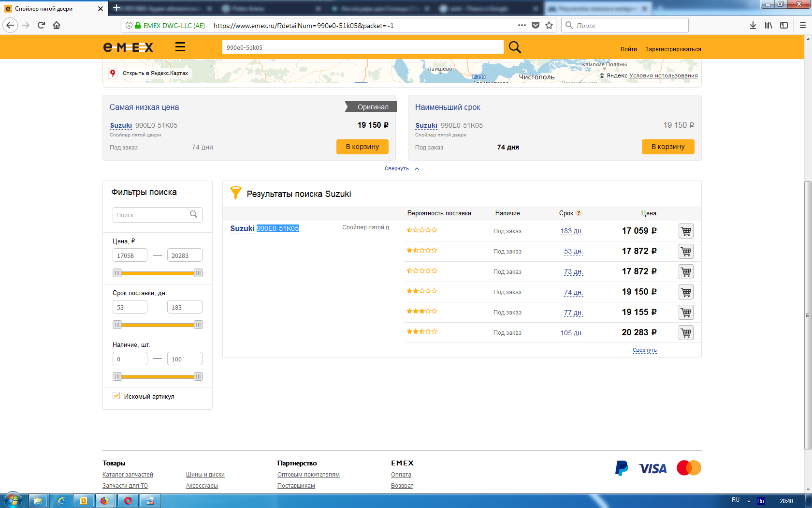Open Открыть в Яндекс.Картах link
This screenshot has height=508, width=812.
click(155, 73)
